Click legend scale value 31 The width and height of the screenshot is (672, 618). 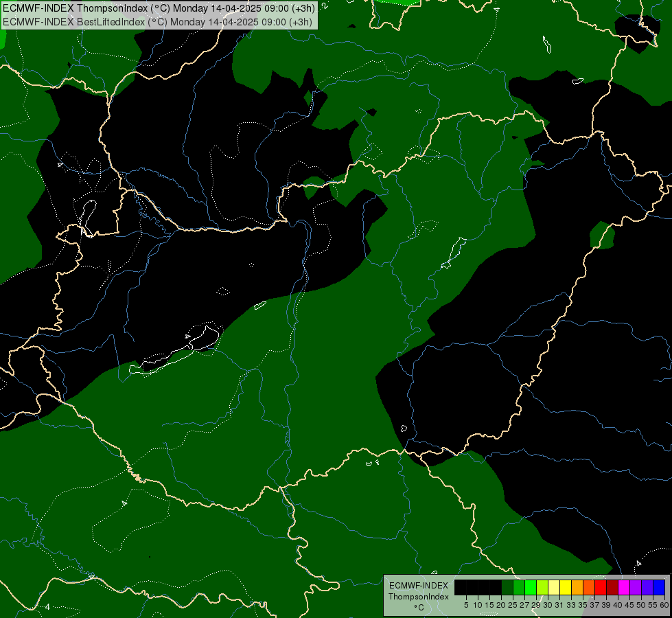pyautogui.click(x=559, y=605)
